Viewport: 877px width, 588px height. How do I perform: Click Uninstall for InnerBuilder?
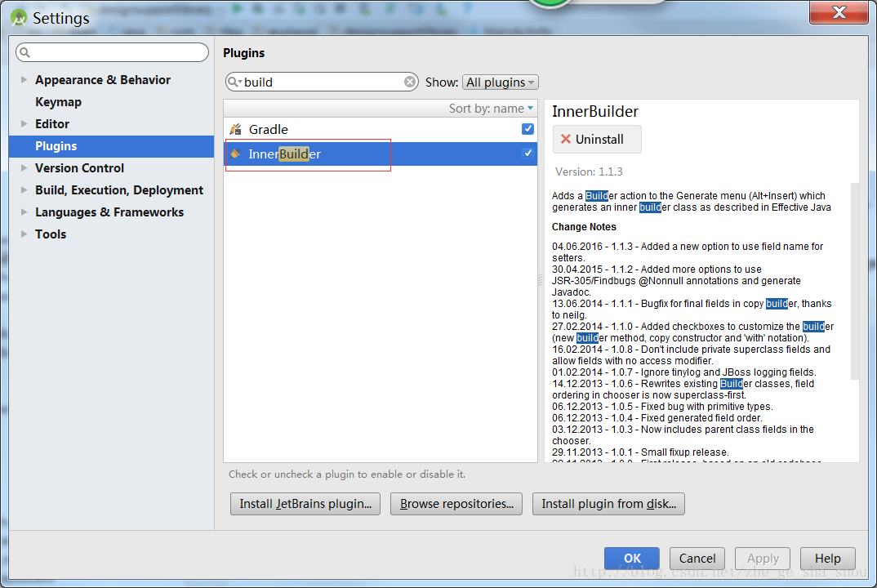point(597,140)
